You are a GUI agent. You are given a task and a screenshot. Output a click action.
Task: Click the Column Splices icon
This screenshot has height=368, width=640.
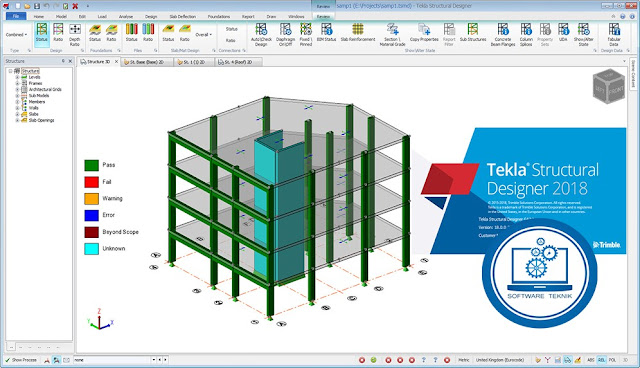[526, 34]
